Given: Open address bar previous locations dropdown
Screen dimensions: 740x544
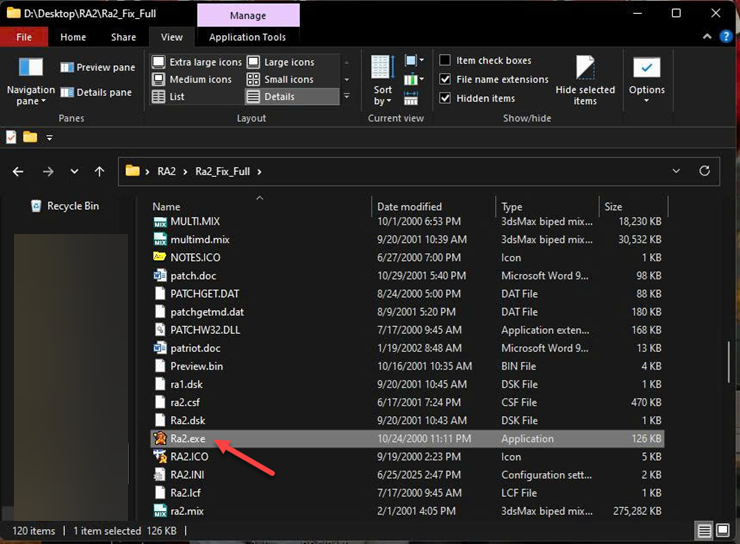Looking at the screenshot, I should pyautogui.click(x=676, y=171).
